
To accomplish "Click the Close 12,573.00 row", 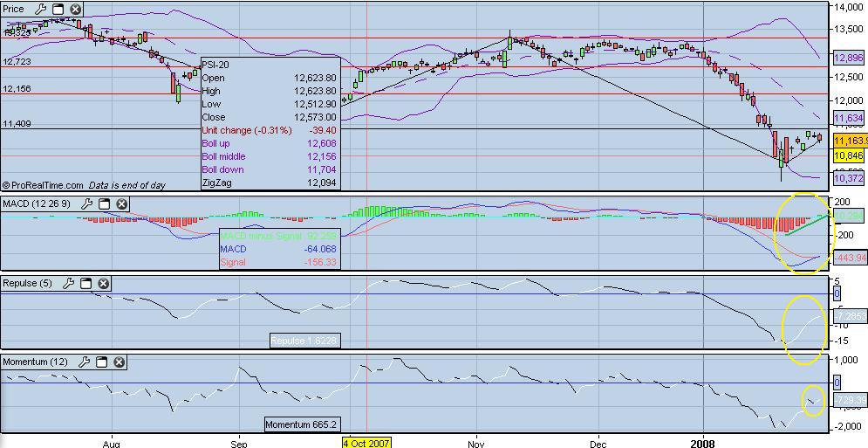I will (269, 117).
